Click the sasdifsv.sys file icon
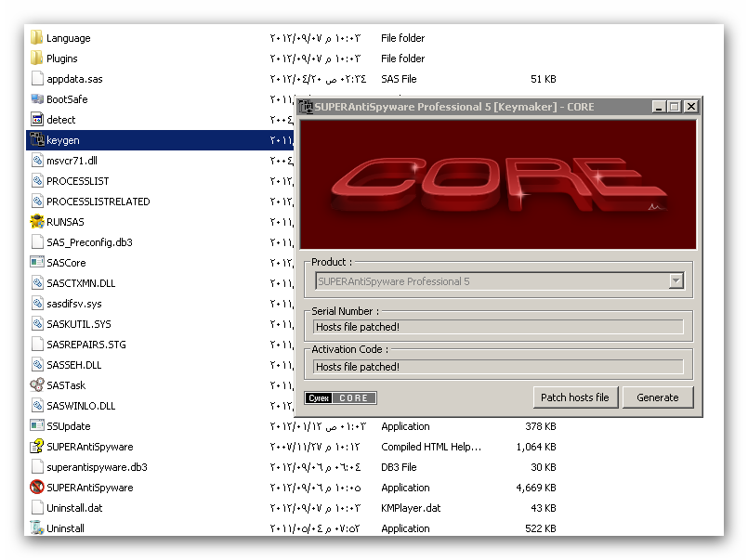 (37, 303)
